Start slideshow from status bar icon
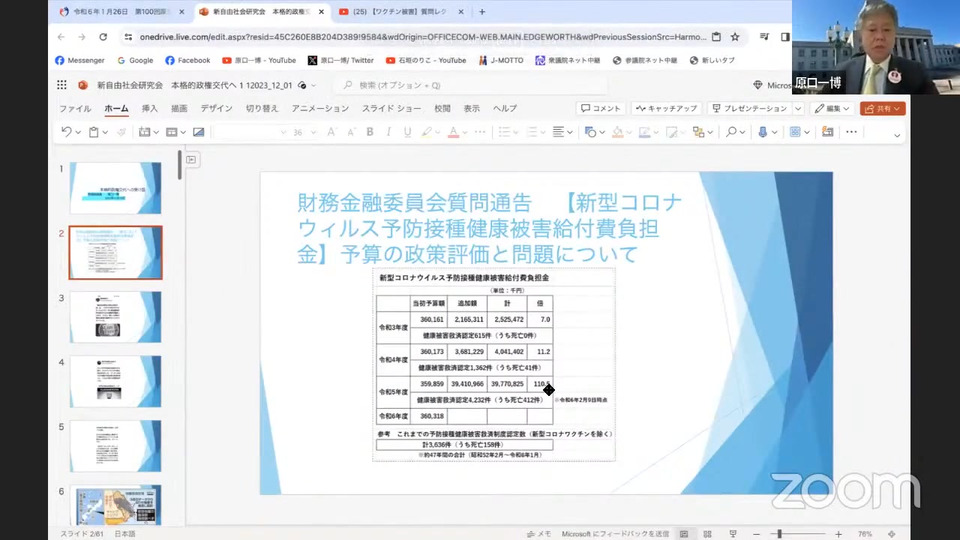Viewport: 960px width, 540px height. pyautogui.click(x=733, y=534)
